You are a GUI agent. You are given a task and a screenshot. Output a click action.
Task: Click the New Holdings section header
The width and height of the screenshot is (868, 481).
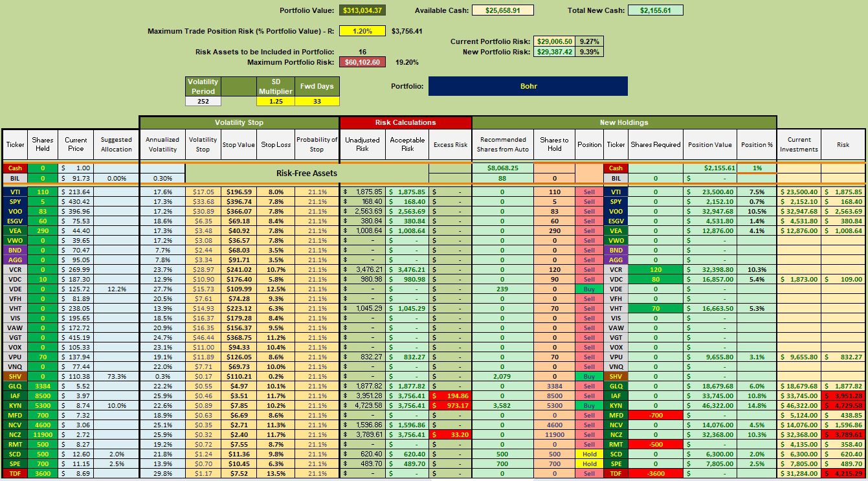[x=624, y=122]
